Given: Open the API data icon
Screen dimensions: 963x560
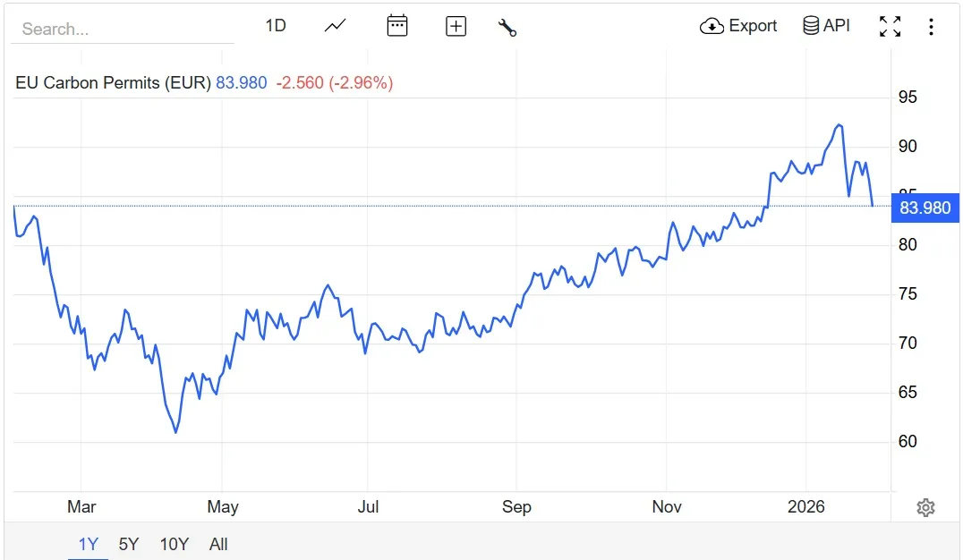Looking at the screenshot, I should 810,25.
